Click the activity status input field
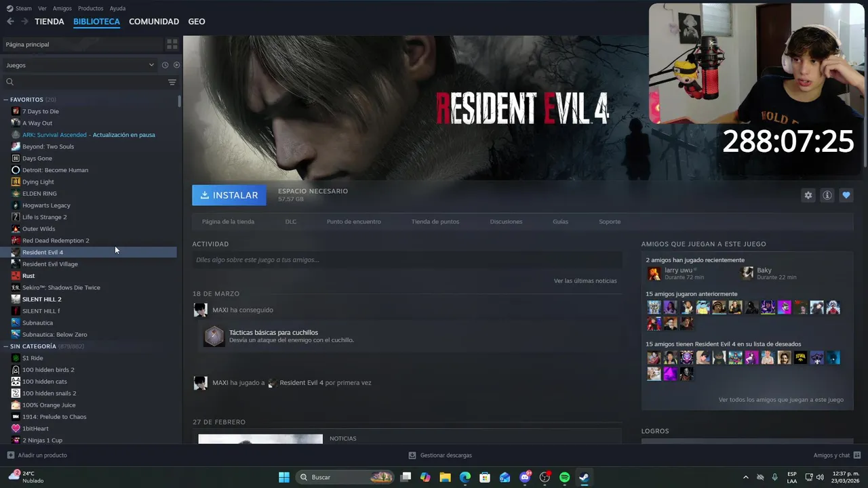The height and width of the screenshot is (488, 868). [407, 260]
